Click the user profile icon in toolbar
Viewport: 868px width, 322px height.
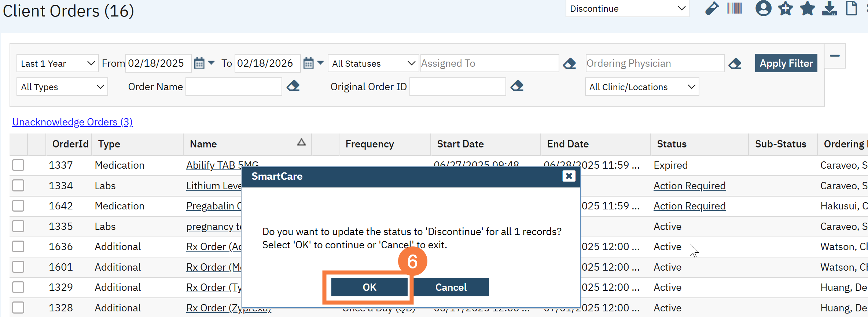(x=763, y=8)
